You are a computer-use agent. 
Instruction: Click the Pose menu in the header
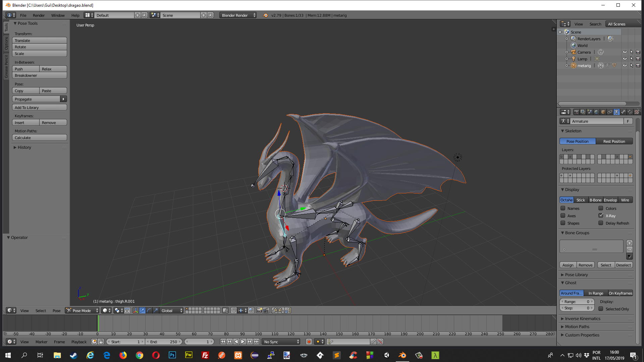tap(57, 310)
